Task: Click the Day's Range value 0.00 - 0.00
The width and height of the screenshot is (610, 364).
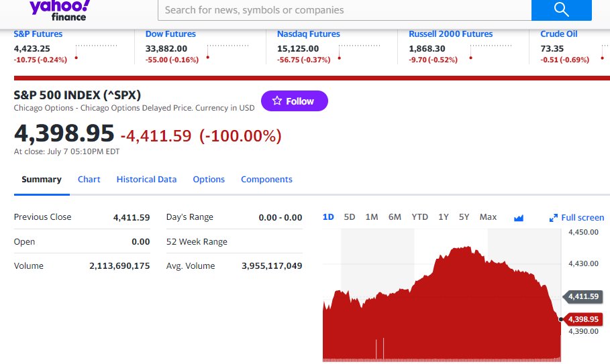Action: coord(280,218)
